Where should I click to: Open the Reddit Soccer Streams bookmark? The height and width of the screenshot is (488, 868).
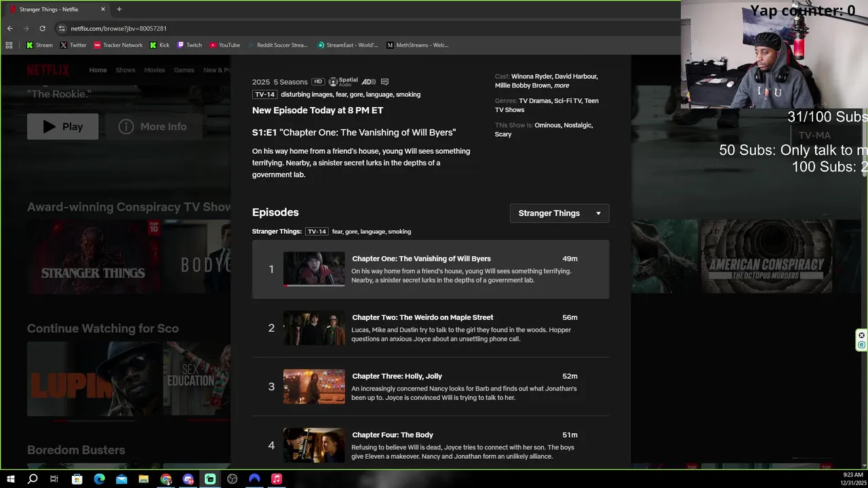(277, 45)
